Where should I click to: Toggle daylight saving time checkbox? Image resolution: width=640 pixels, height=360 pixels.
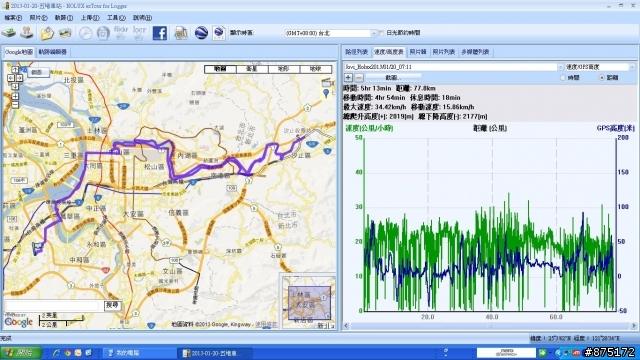tap(382, 33)
